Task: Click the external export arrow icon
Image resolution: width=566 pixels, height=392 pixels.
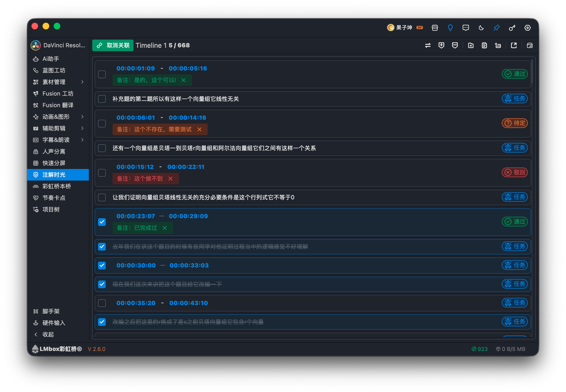Action: [x=514, y=45]
